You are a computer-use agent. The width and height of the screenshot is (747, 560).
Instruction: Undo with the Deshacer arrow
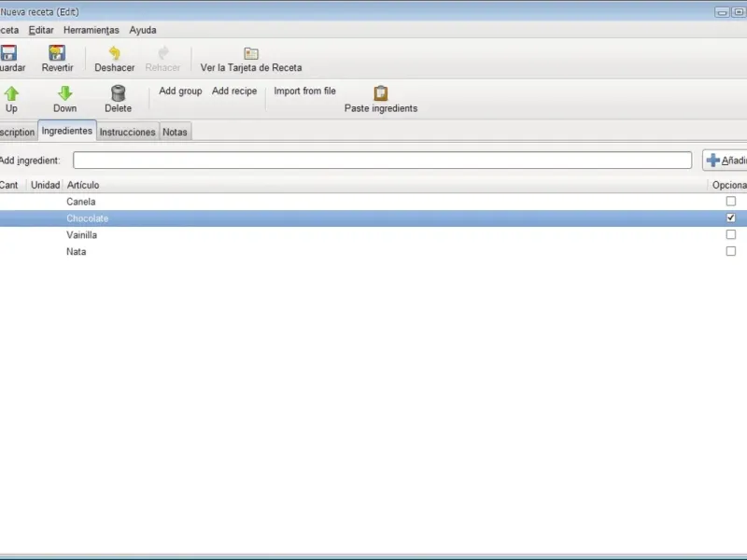point(114,53)
